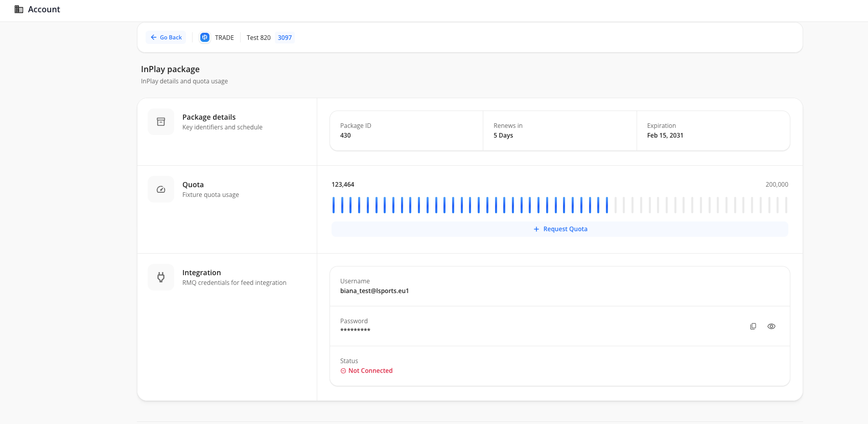Image resolution: width=868 pixels, height=424 pixels.
Task: Click the Quota gauge icon
Action: click(x=161, y=189)
